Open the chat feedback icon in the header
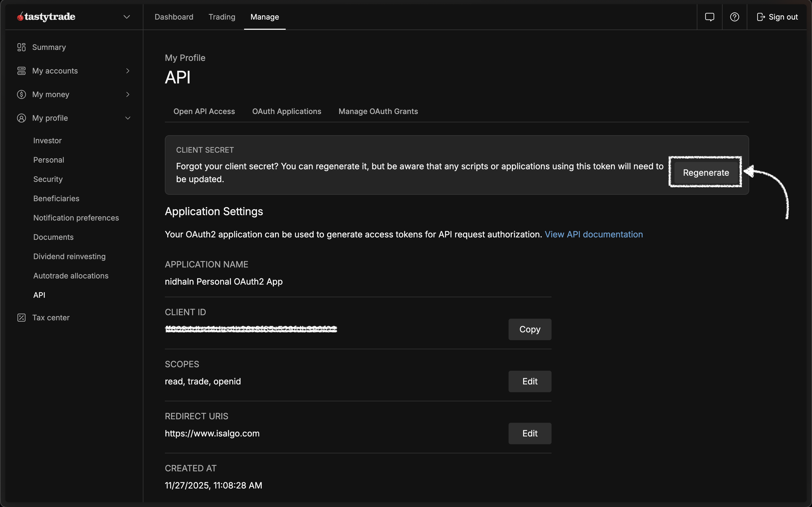Screen dimensions: 812x507 click(710, 16)
